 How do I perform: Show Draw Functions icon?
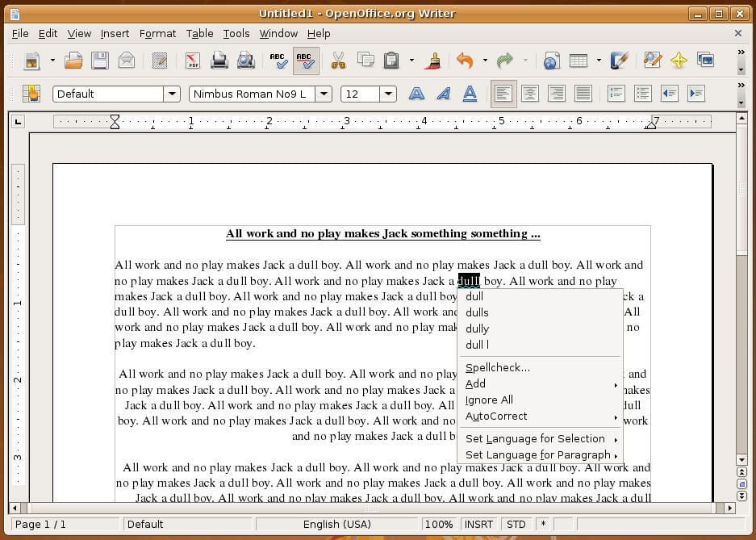[619, 61]
